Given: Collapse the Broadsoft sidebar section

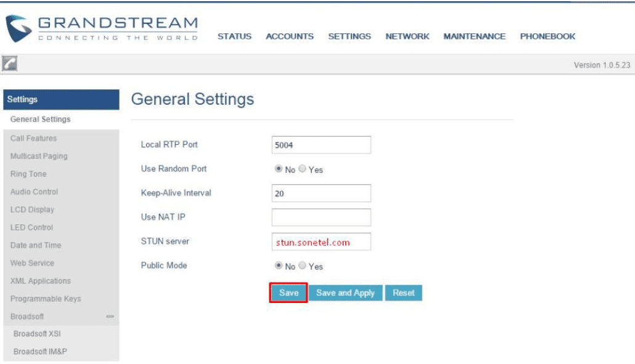Looking at the screenshot, I should (x=110, y=317).
